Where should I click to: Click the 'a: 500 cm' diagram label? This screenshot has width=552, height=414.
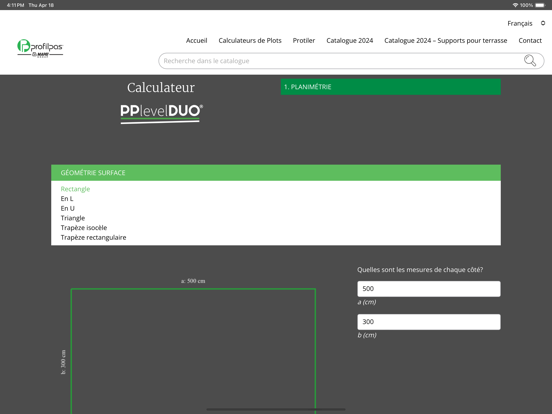(193, 281)
